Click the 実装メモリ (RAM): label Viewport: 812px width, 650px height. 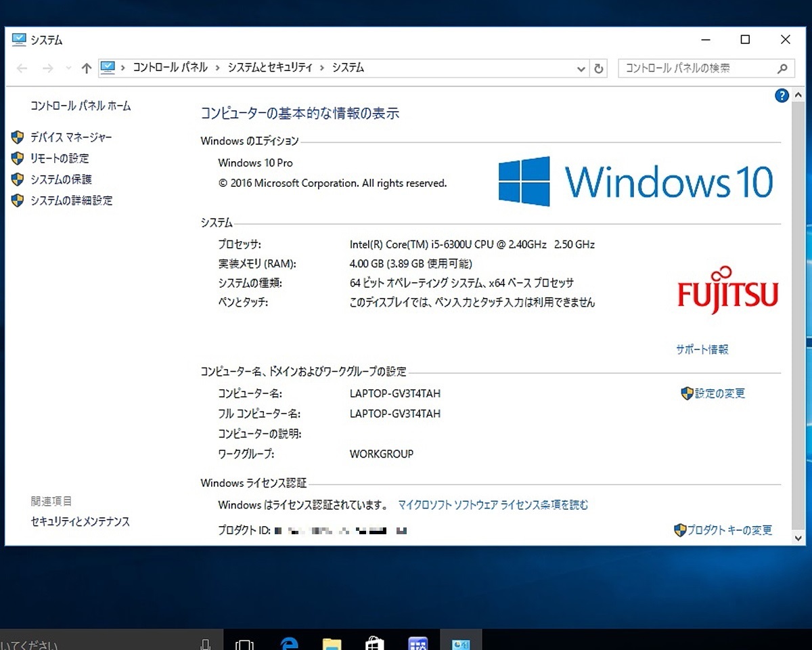(x=257, y=264)
